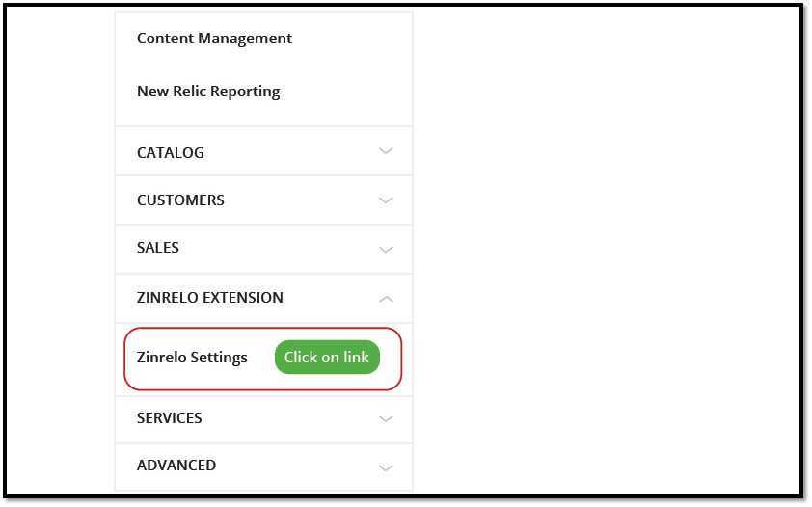Viewport: 812px width, 507px height.
Task: Select the SALES section heading
Action: coord(158,248)
